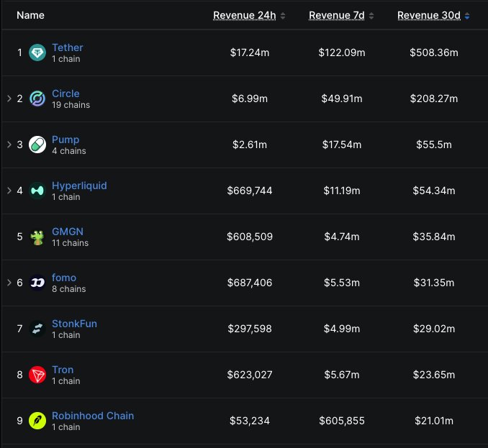The width and height of the screenshot is (488, 448).
Task: Open the Circle protocol link
Action: pos(65,93)
